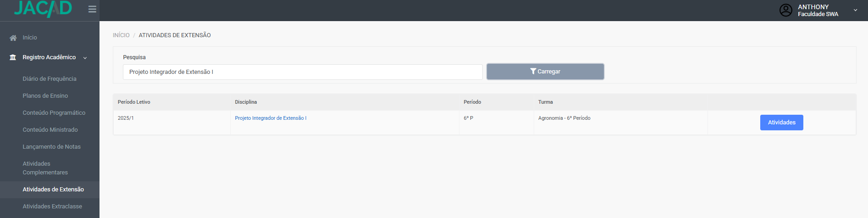Go to Início in sidebar
This screenshot has width=868, height=218.
(30, 38)
